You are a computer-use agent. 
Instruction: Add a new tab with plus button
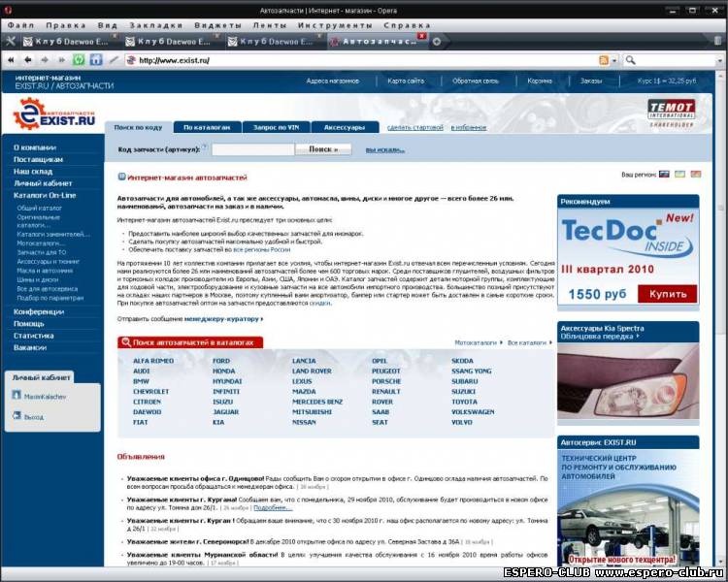click(437, 42)
